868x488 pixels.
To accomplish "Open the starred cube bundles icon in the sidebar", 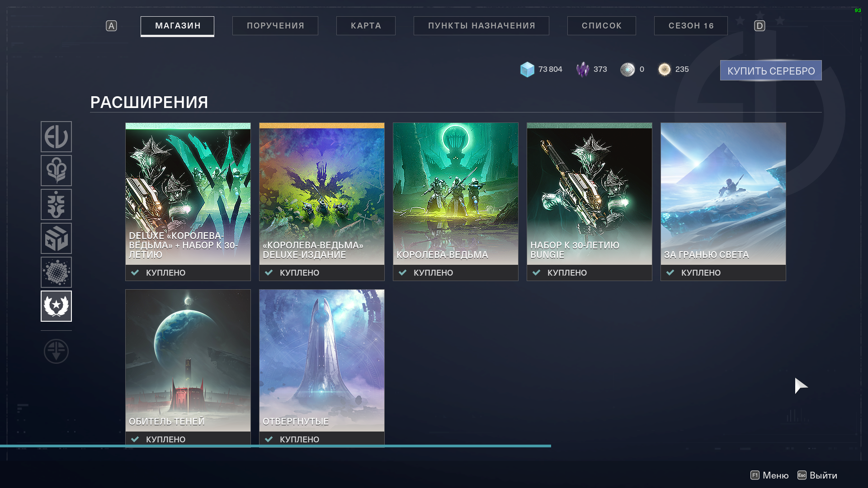I will (56, 238).
